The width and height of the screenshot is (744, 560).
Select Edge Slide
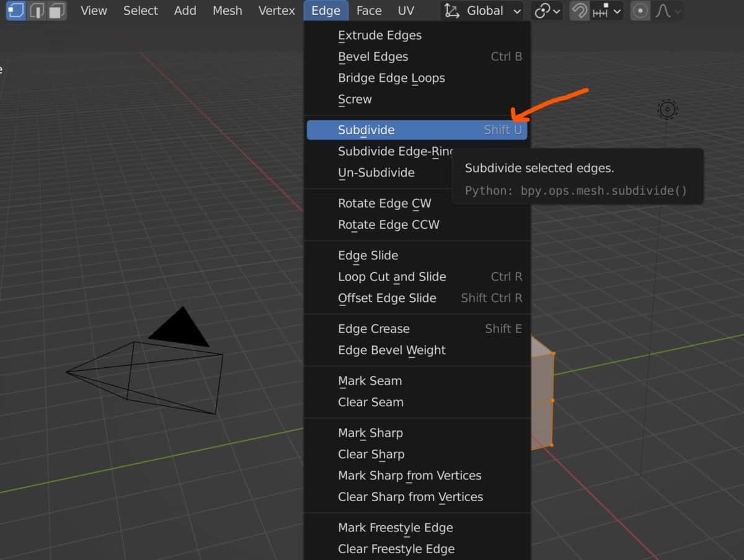click(x=417, y=256)
